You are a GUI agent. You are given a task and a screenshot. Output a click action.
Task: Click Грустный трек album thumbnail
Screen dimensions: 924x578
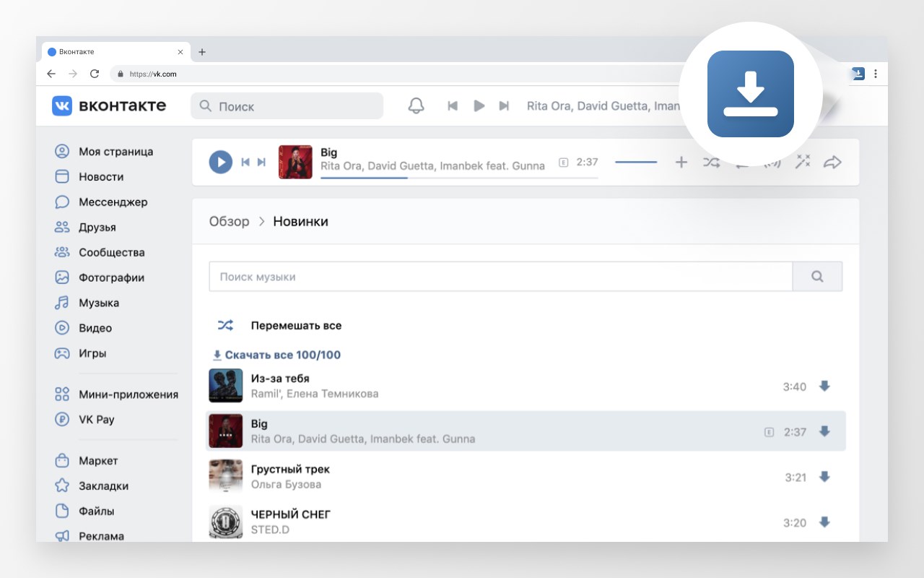tap(226, 477)
